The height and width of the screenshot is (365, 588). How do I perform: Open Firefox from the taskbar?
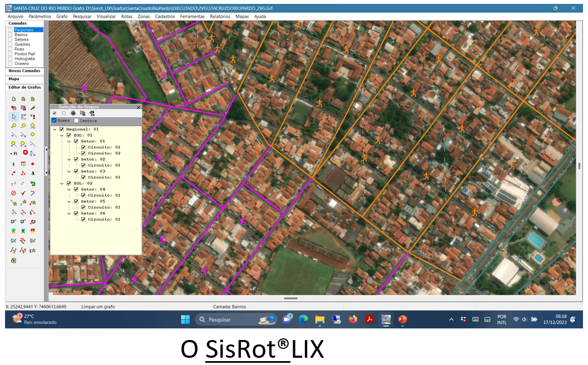tap(353, 319)
